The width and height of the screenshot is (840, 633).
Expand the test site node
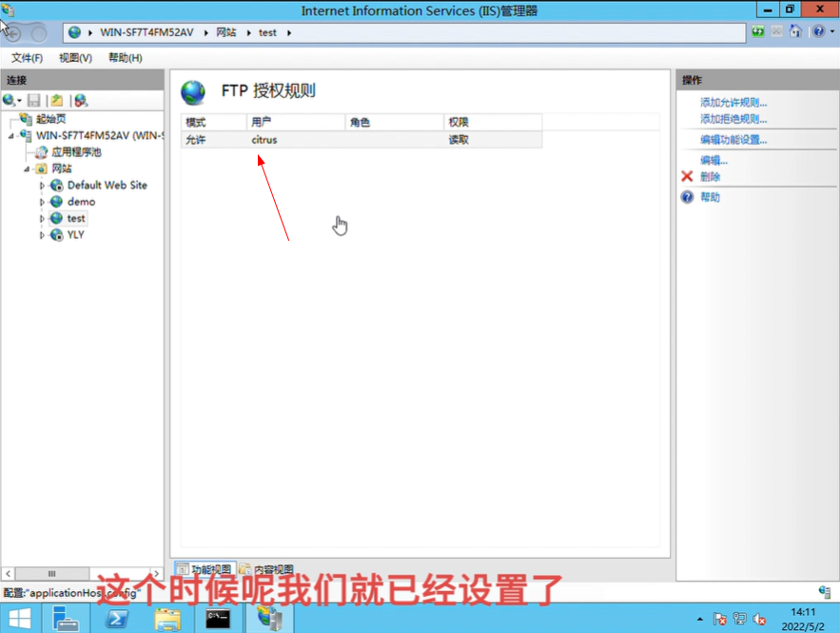coord(42,219)
